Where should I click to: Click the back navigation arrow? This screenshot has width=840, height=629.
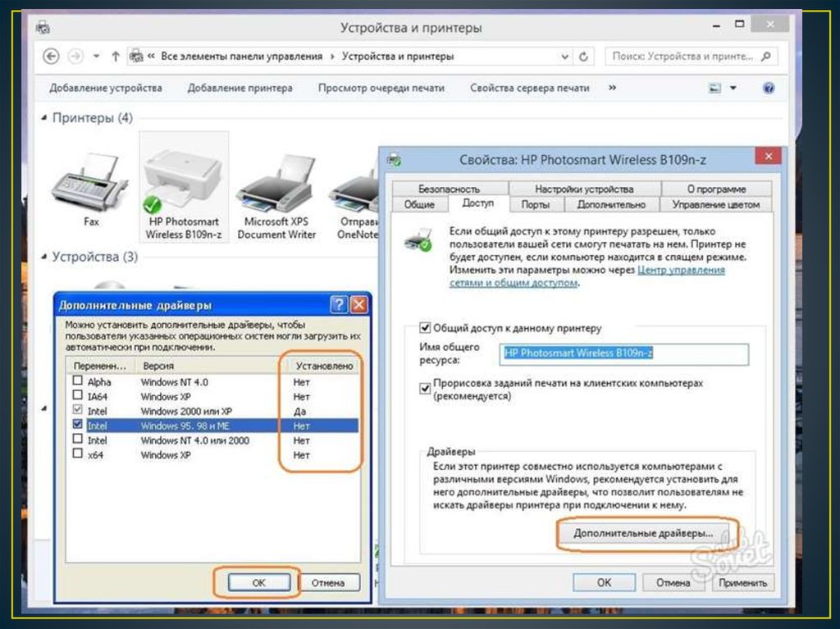52,57
